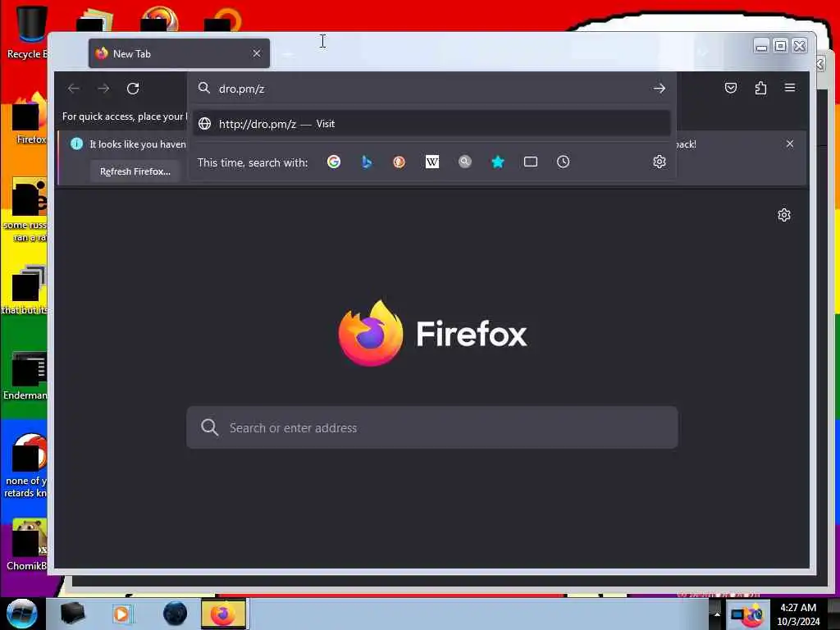Search only in open Tabs icon

click(x=531, y=162)
